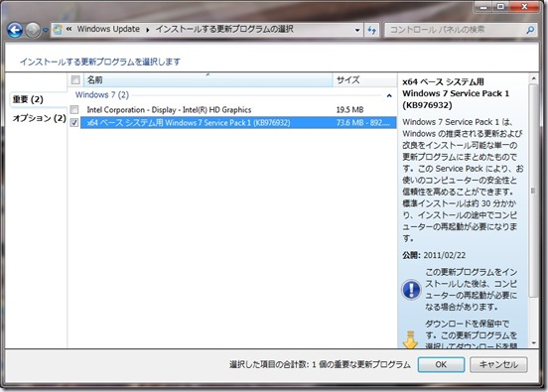Screen dimensions: 548x392
Task: Sort by the サイズ column header
Action: click(x=364, y=80)
